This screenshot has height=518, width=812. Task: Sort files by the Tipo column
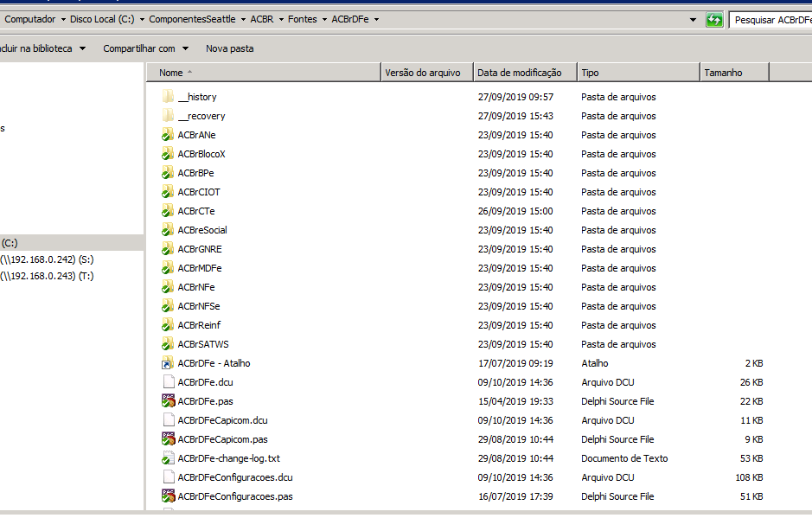click(638, 73)
